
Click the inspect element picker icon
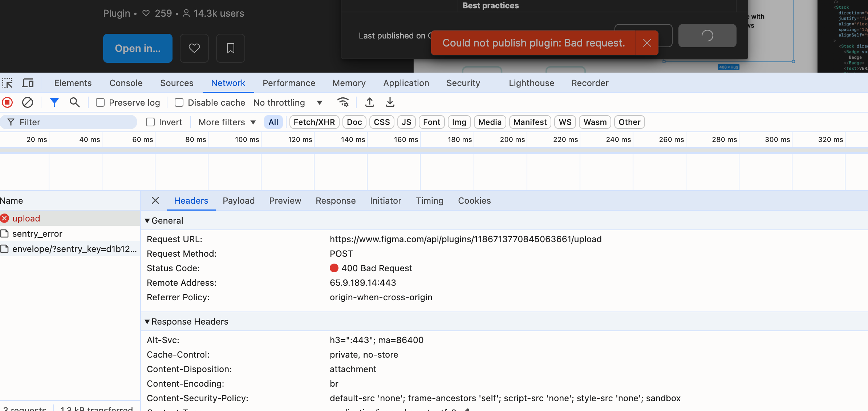[x=7, y=83]
